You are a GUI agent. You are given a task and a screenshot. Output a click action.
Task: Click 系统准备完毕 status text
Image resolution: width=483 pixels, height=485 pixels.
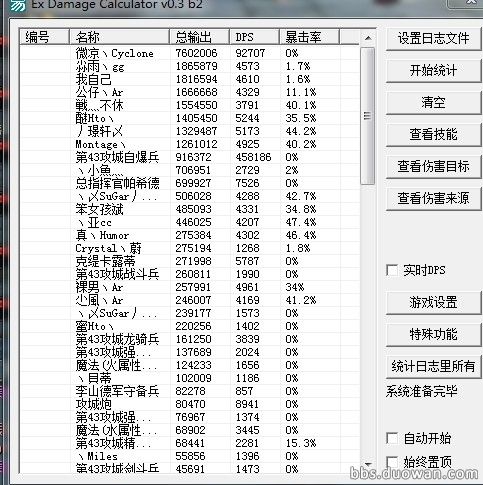pyautogui.click(x=422, y=391)
